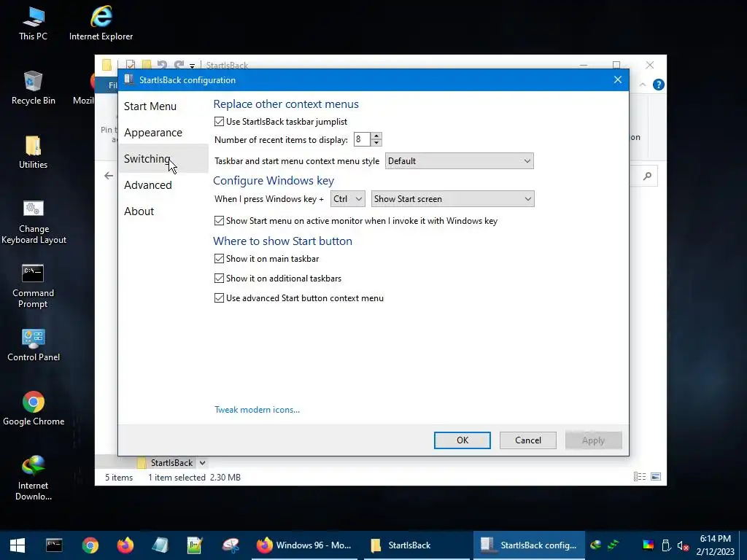Select Command Prompt desktop shortcut
This screenshot has width=747, height=560.
pyautogui.click(x=34, y=286)
